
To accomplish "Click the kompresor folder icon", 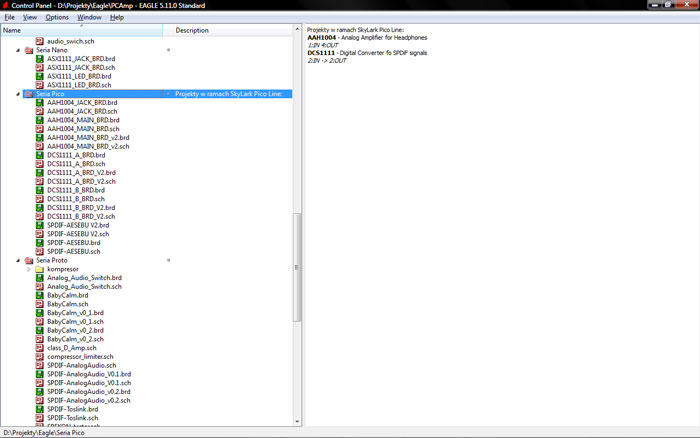I will [41, 269].
